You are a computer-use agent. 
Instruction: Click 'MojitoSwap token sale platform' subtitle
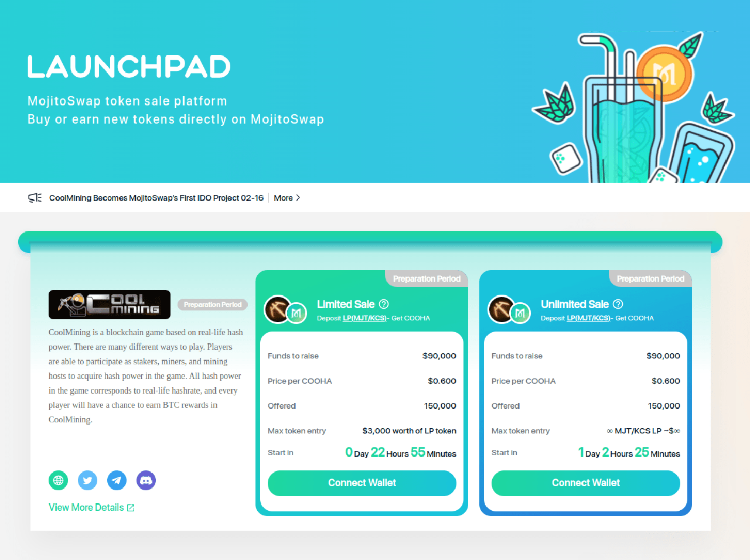coord(127,101)
